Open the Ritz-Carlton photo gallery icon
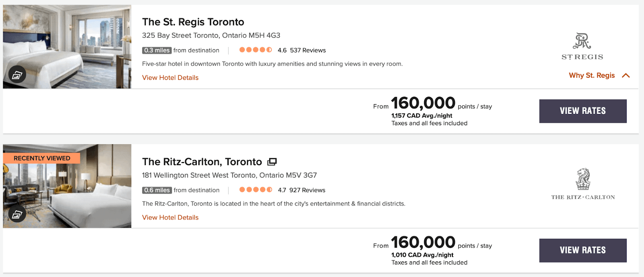This screenshot has height=277, width=644. tap(17, 214)
